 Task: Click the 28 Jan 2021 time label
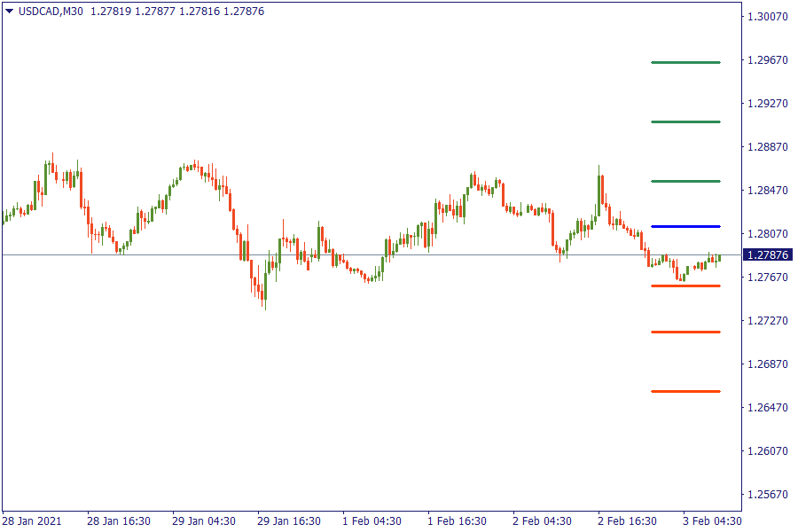tap(32, 520)
